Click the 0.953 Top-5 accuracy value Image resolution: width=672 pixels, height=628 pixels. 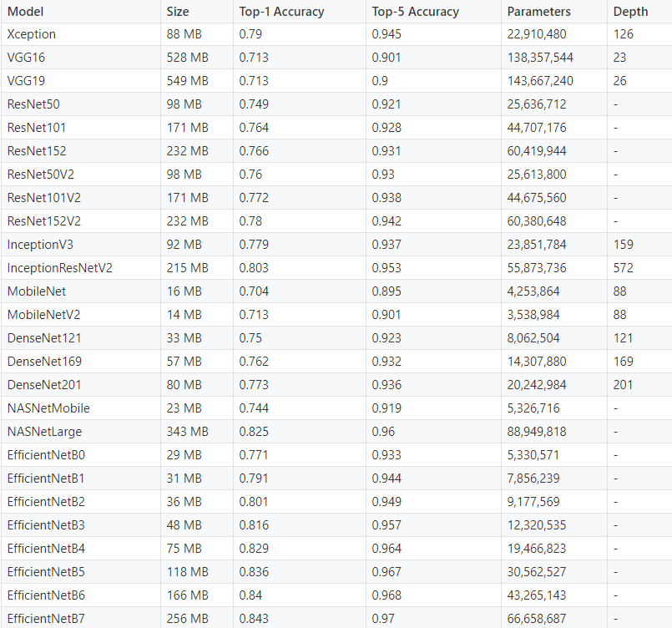[387, 268]
